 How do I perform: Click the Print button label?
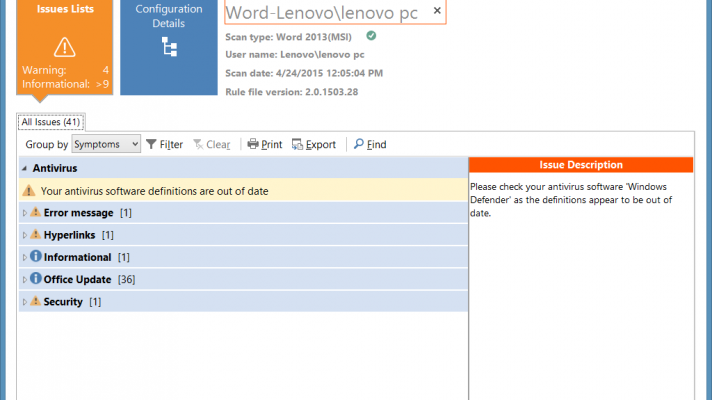(x=272, y=144)
